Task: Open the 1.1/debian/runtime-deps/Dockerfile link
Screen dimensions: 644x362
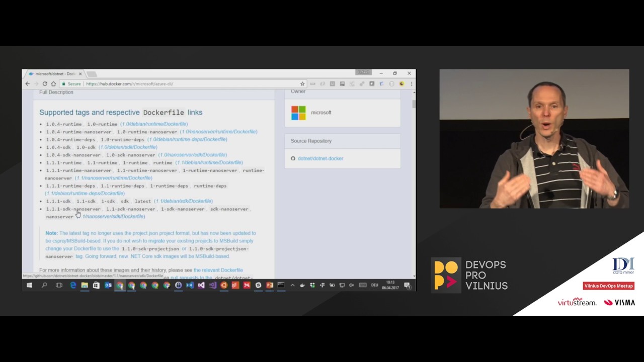Action: (x=85, y=194)
